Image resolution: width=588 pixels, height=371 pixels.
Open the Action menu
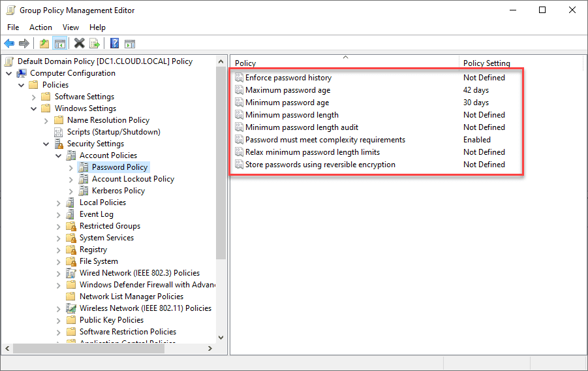40,27
